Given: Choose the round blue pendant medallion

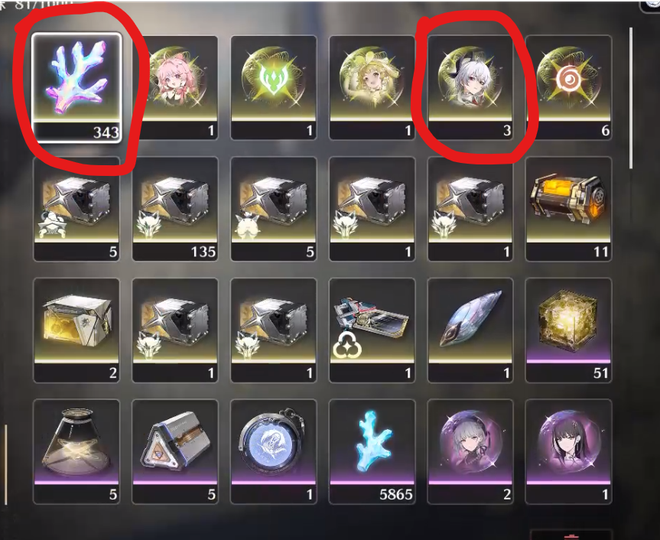Looking at the screenshot, I should 274,451.
